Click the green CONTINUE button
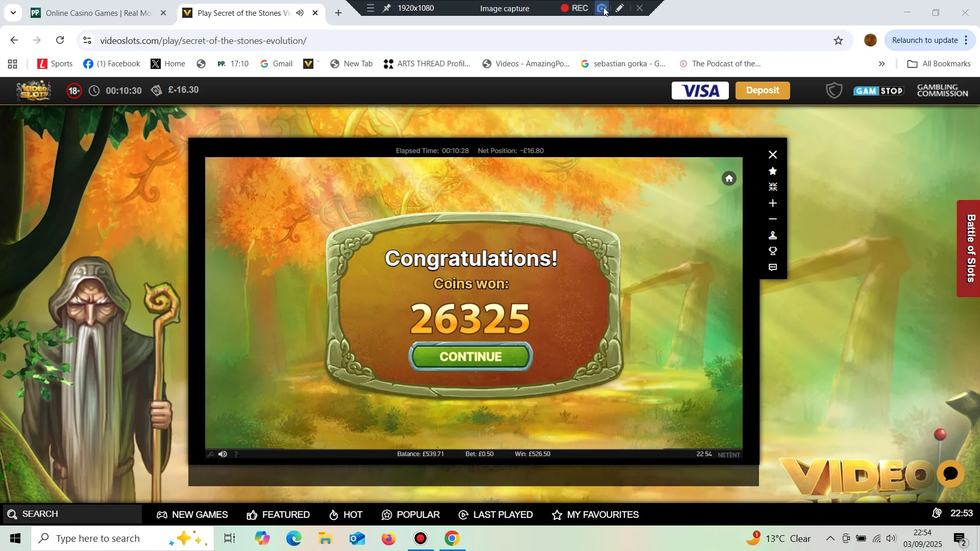Viewport: 980px width, 551px height. (471, 356)
